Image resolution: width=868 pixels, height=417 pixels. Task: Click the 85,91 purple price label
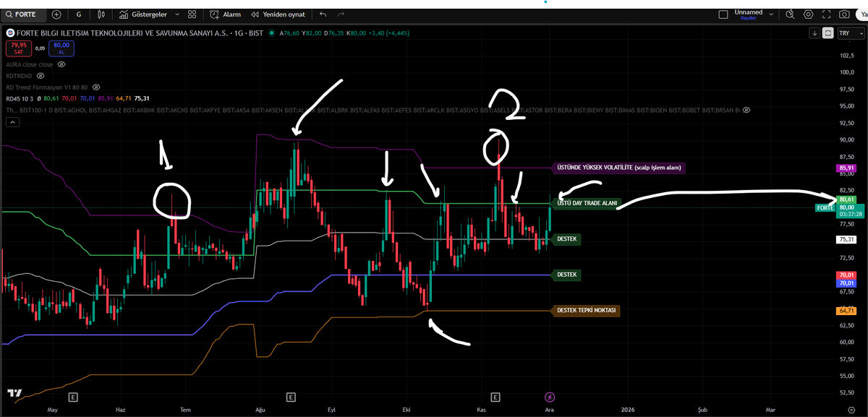[x=846, y=168]
